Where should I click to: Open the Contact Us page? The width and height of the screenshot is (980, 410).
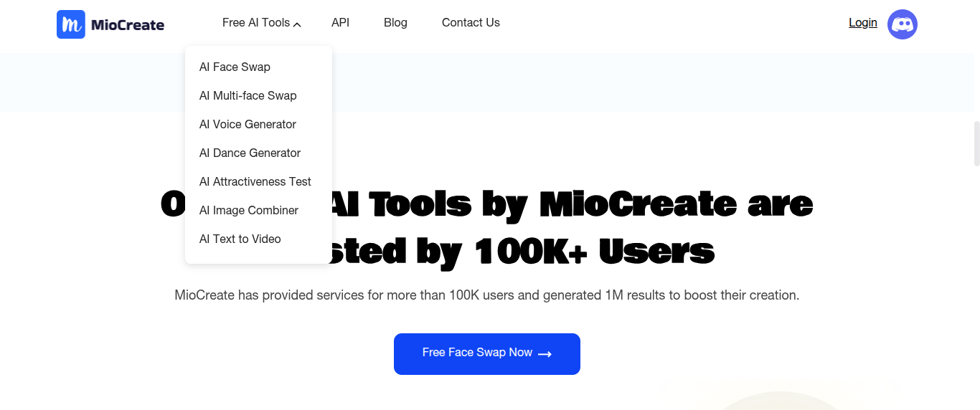coord(471,23)
